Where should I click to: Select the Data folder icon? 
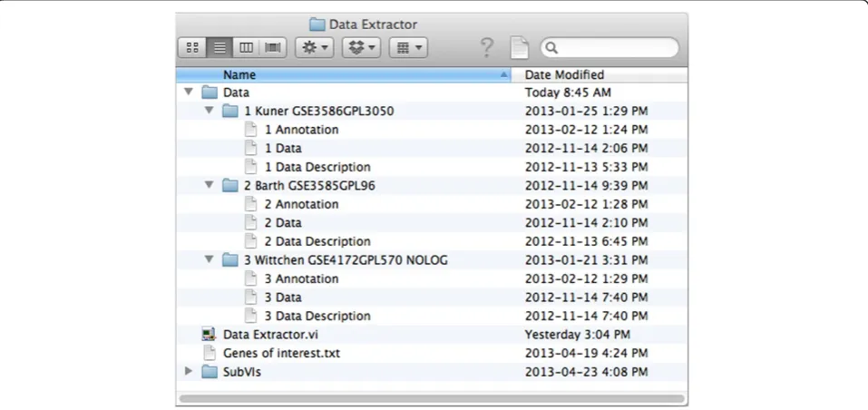click(x=210, y=93)
